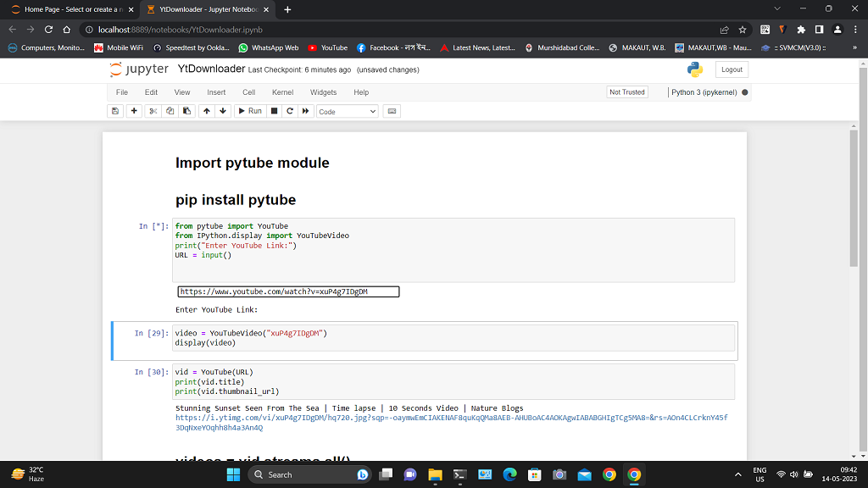The height and width of the screenshot is (488, 868).
Task: Click into the pytube import code cell
Action: pos(453,250)
